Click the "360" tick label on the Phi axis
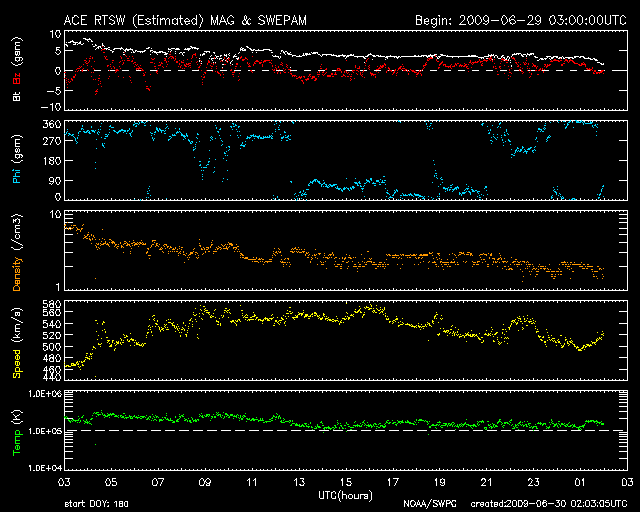 tap(51, 124)
